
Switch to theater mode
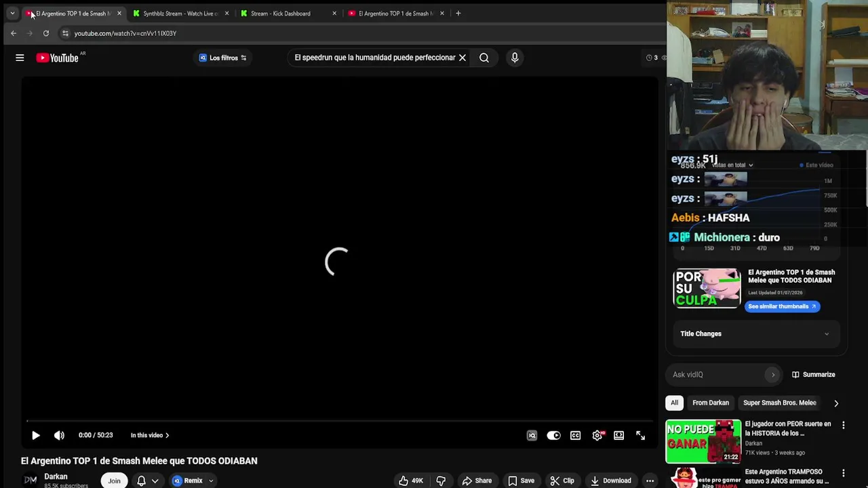tap(618, 435)
